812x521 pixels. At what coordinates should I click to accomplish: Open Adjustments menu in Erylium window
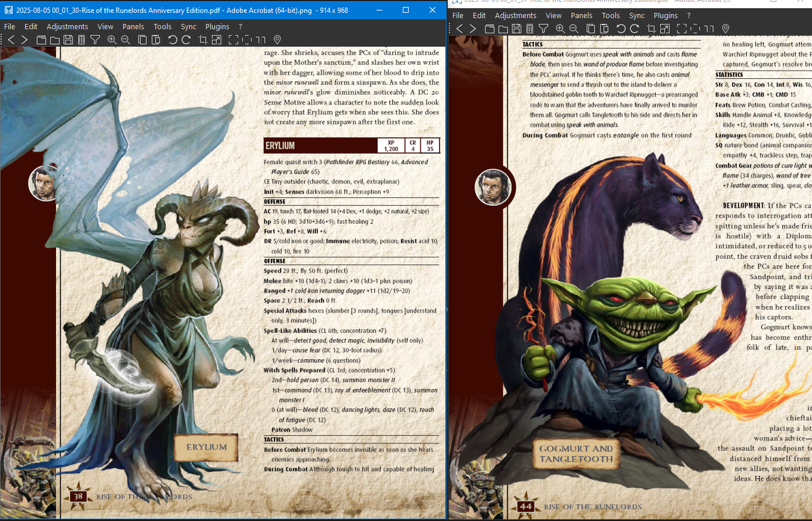click(x=67, y=26)
